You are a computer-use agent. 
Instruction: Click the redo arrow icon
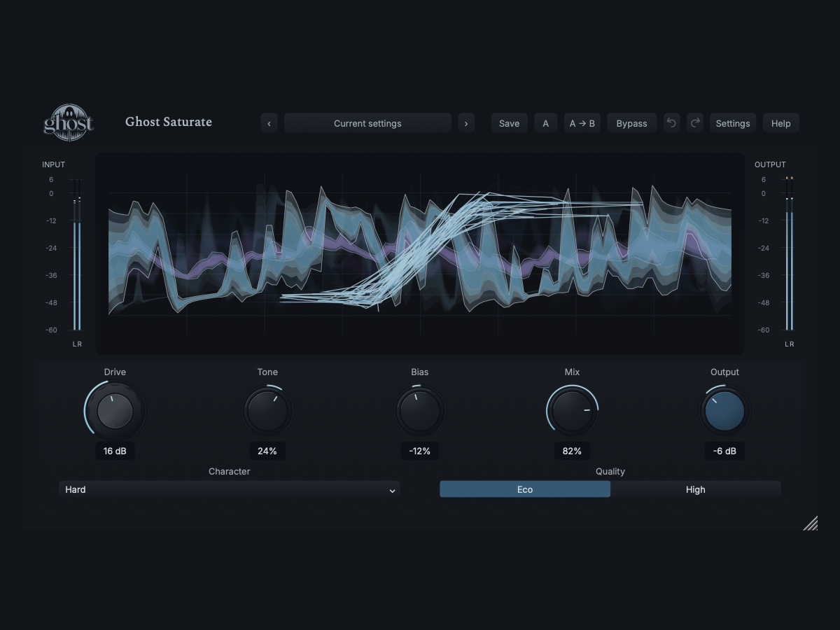(694, 123)
